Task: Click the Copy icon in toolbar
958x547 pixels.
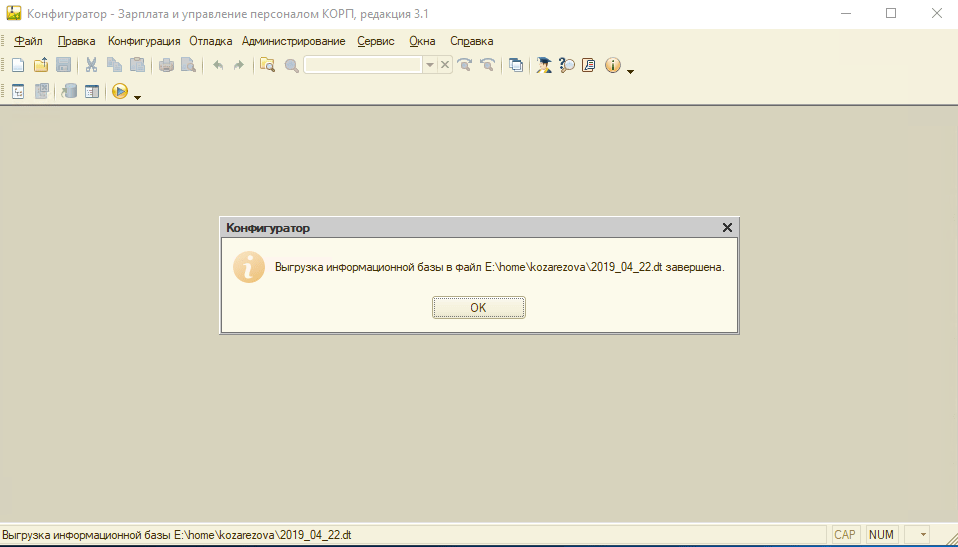Action: pyautogui.click(x=114, y=65)
